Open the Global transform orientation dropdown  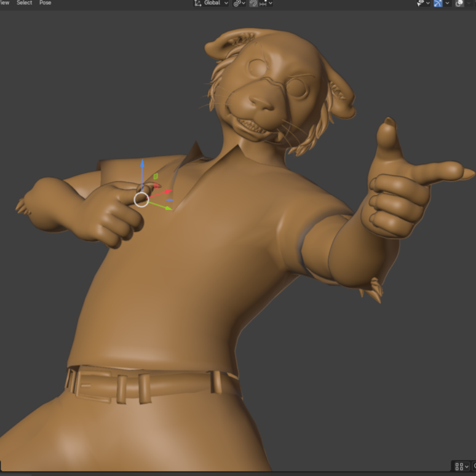tap(211, 3)
